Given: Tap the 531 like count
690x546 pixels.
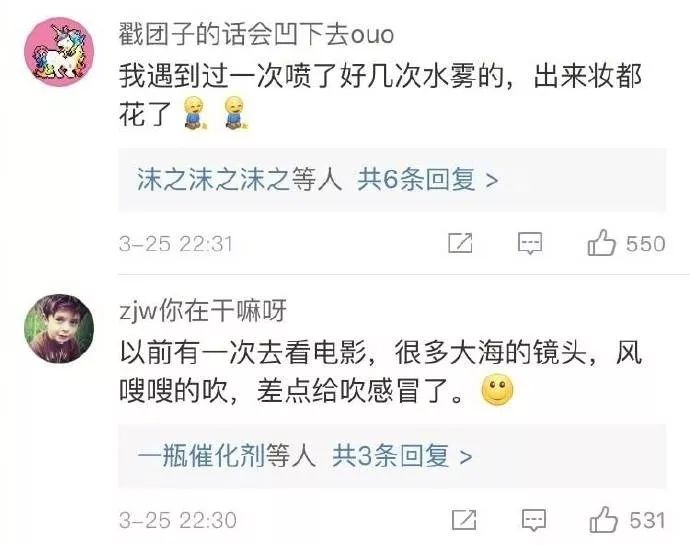Looking at the screenshot, I should pos(647,520).
